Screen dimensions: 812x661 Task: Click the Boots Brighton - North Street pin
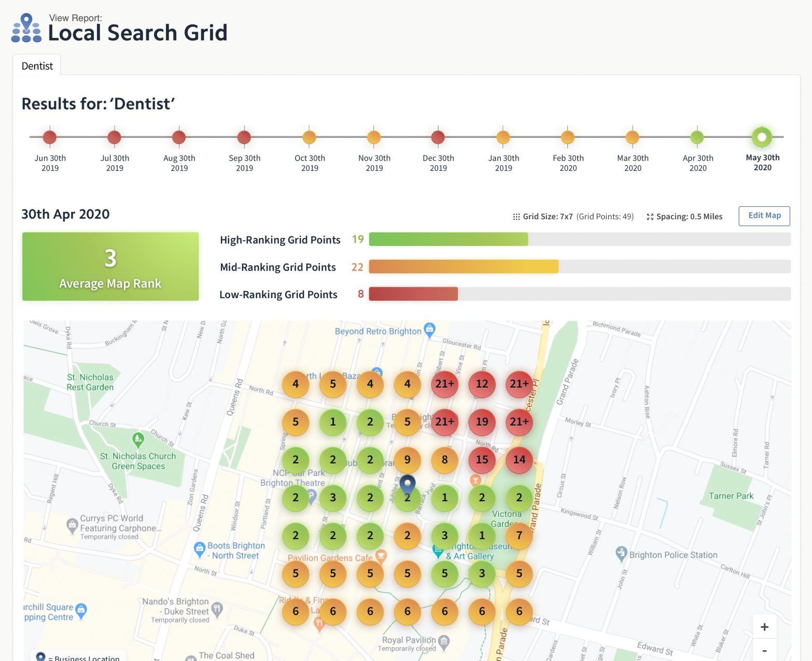click(200, 549)
